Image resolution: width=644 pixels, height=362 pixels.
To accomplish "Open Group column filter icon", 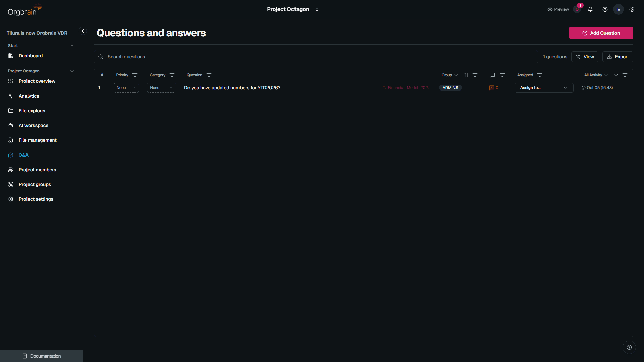I will click(475, 75).
